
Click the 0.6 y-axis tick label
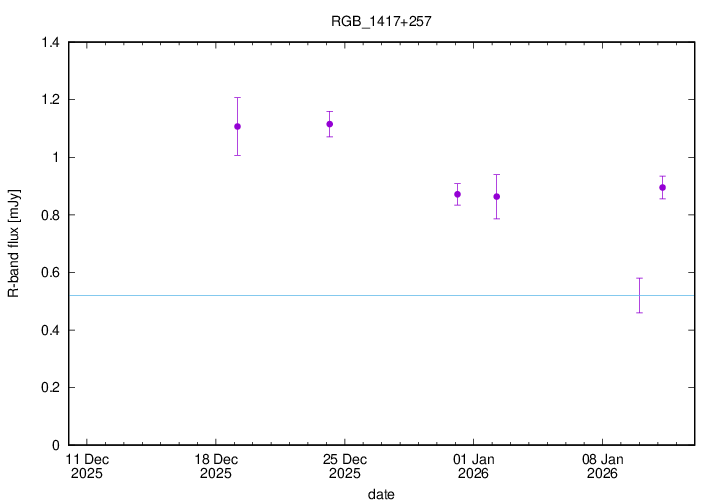(x=49, y=273)
